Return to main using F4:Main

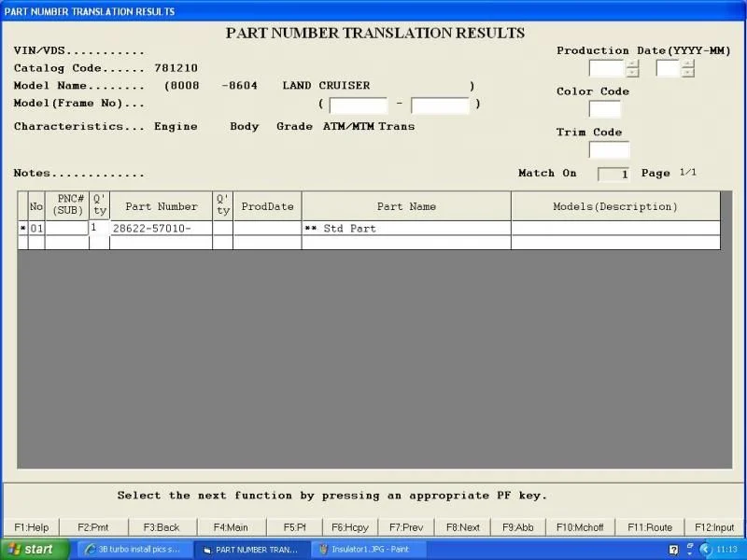[x=231, y=527]
